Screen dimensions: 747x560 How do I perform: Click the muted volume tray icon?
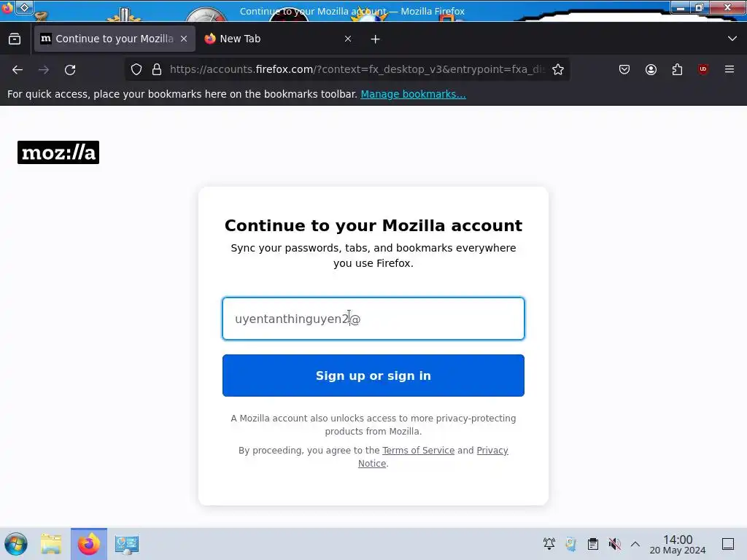click(614, 544)
